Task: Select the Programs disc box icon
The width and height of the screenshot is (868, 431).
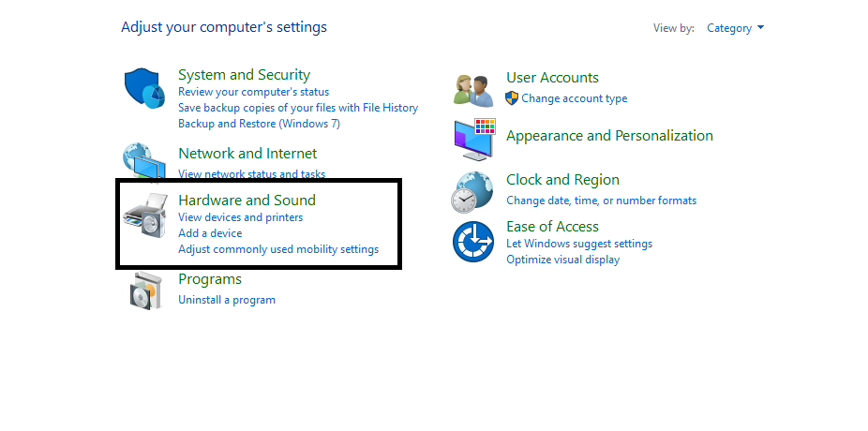Action: tap(146, 290)
